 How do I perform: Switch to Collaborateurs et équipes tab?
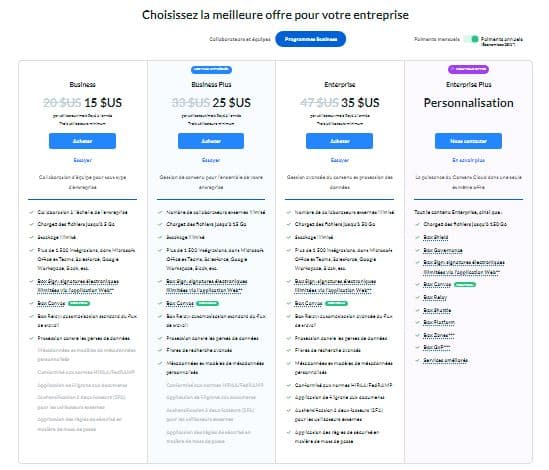pos(240,39)
